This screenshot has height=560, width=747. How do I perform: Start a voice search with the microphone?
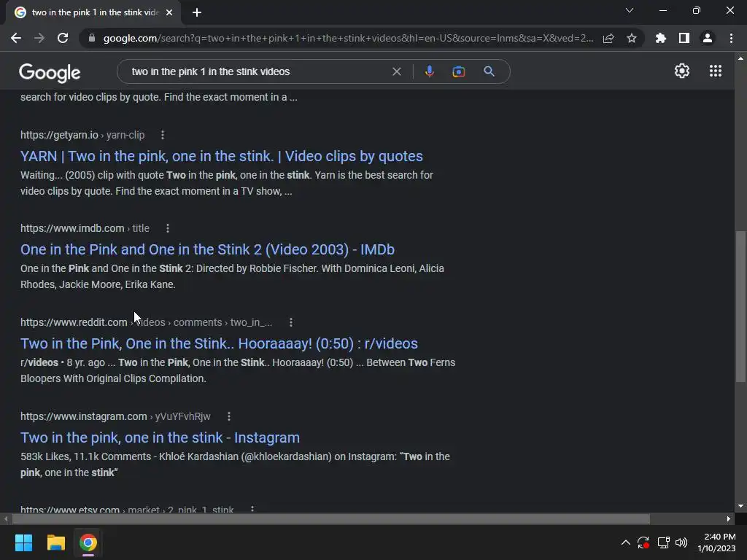click(429, 71)
